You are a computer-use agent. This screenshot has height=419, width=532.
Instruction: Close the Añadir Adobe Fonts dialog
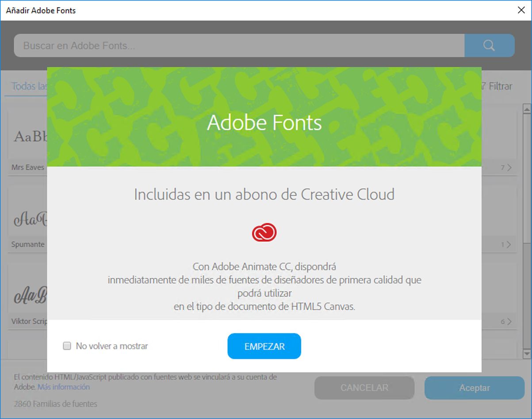click(x=521, y=10)
